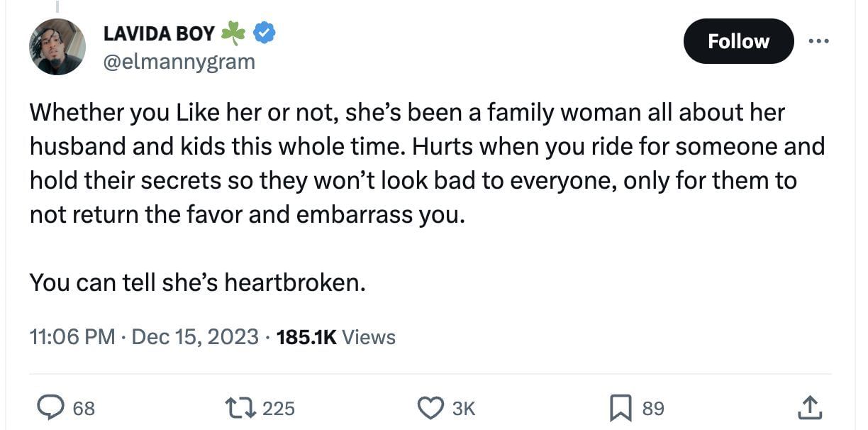
Task: Click the line "You can tell she's heartbroken."
Action: click(x=198, y=282)
